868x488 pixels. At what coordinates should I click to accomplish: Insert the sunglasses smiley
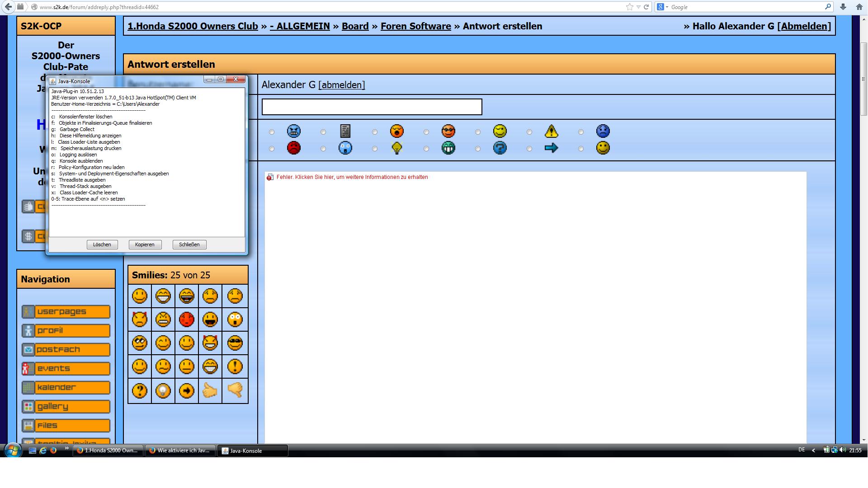pyautogui.click(x=235, y=343)
